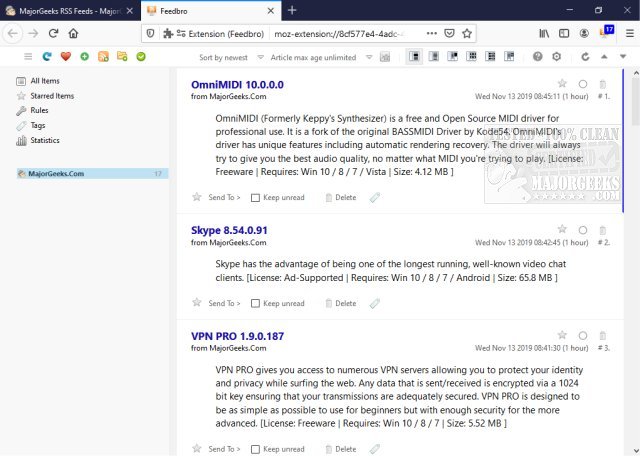Open Feedbro settings gear icon
This screenshot has width=640, height=456.
click(x=557, y=57)
